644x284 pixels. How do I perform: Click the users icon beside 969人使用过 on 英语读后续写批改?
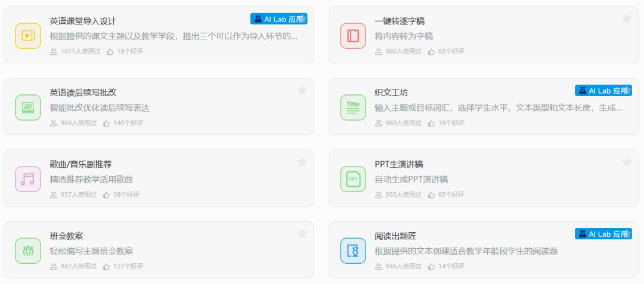[54, 123]
